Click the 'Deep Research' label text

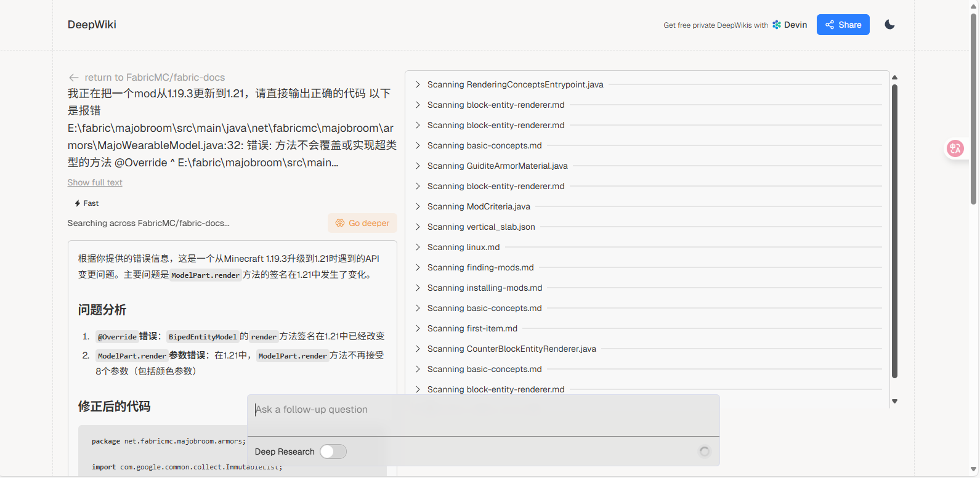[285, 452]
